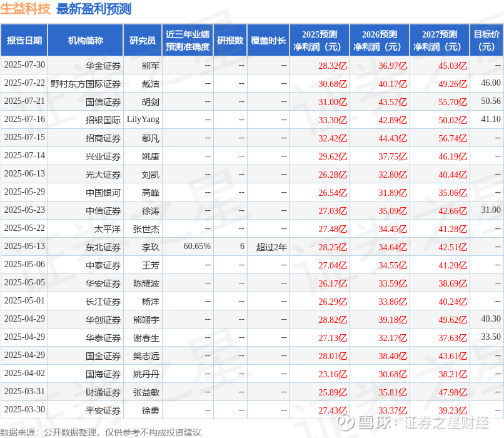The width and height of the screenshot is (504, 438).
Task: Select the 50.56 target price cell
Action: [491, 101]
